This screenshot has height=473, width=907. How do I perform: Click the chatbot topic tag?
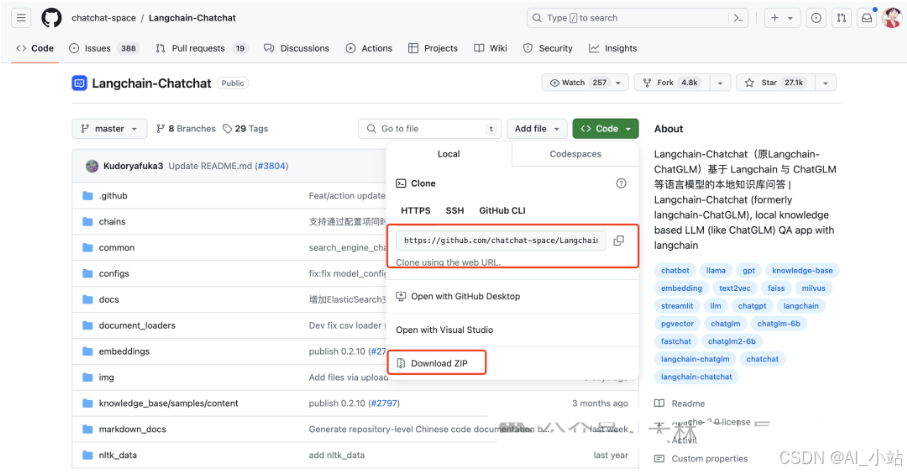(675, 270)
